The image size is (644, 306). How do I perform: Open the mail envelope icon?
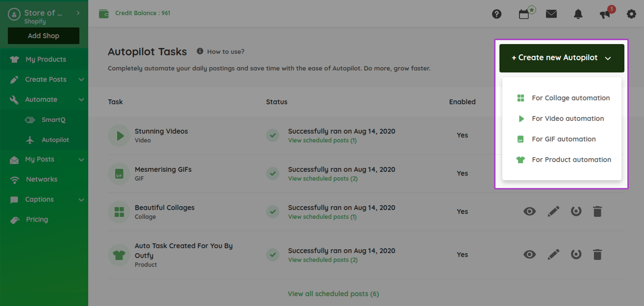(551, 14)
